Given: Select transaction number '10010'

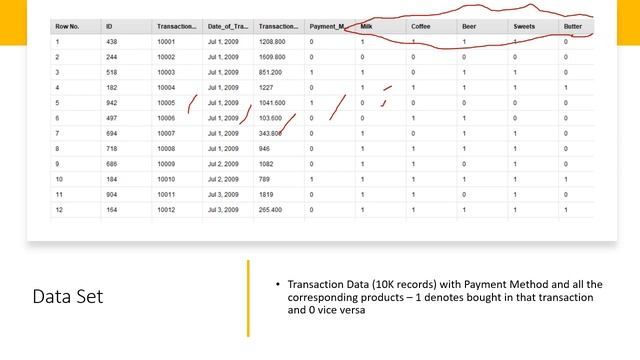Looking at the screenshot, I should 166,180.
